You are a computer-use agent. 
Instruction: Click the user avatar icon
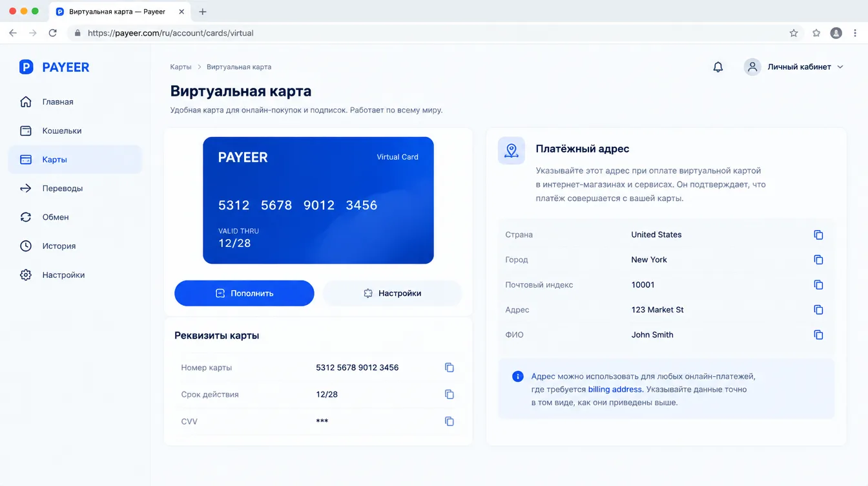point(752,67)
